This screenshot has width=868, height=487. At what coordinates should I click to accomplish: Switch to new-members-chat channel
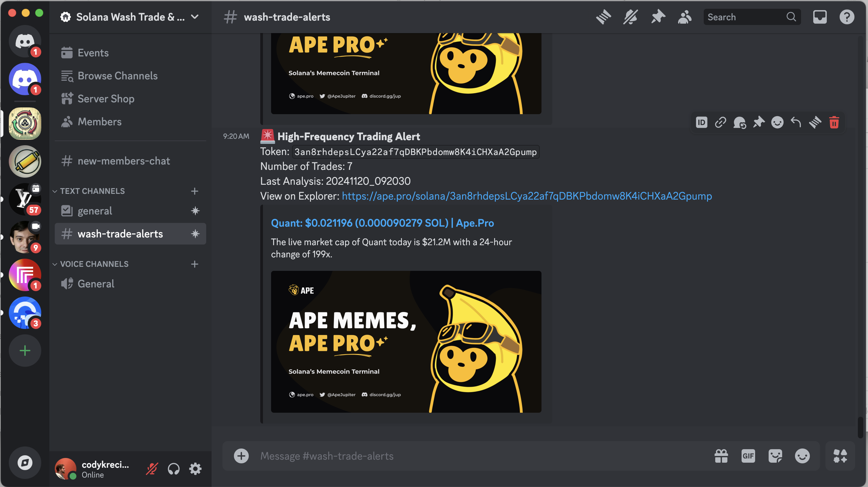coord(130,161)
